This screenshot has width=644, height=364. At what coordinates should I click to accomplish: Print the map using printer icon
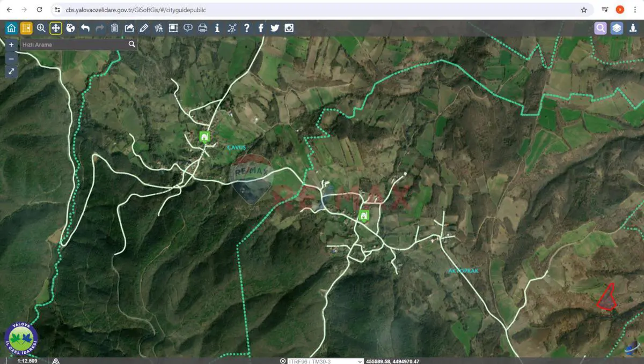coord(202,28)
